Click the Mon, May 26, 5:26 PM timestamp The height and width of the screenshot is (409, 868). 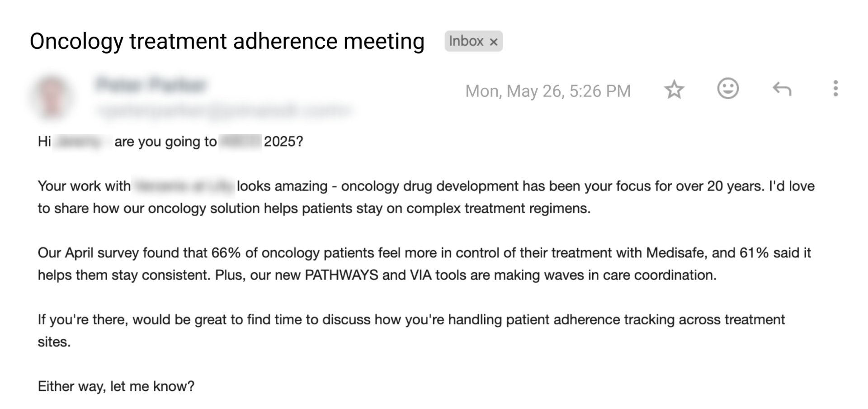pos(547,91)
